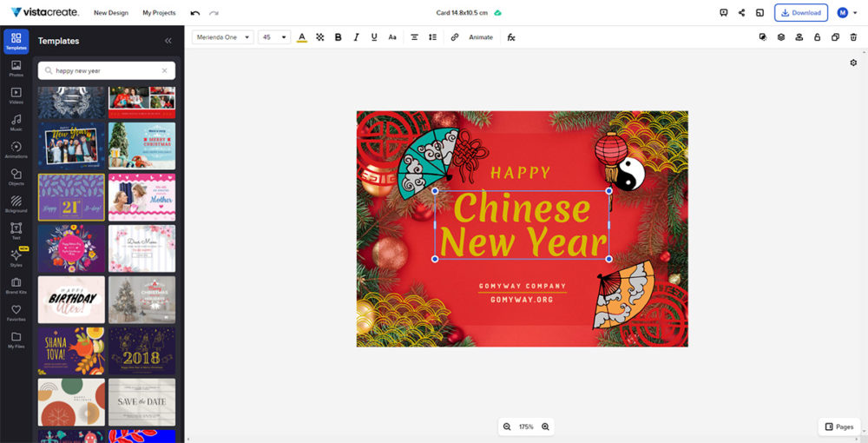868x443 pixels.
Task: Open the layers ordering tool
Action: pos(781,37)
